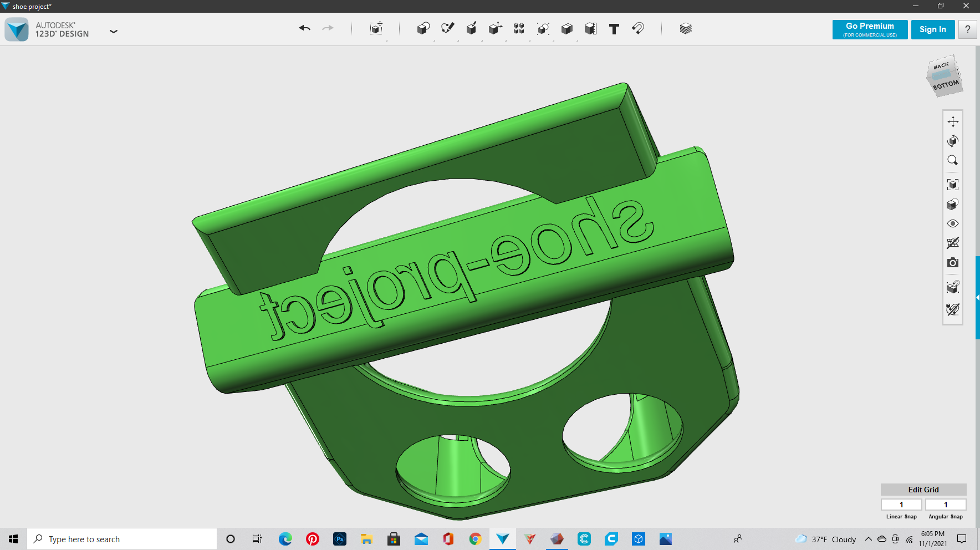Expand the dropdown under the Combine tool
This screenshot has height=550, width=980.
[577, 40]
